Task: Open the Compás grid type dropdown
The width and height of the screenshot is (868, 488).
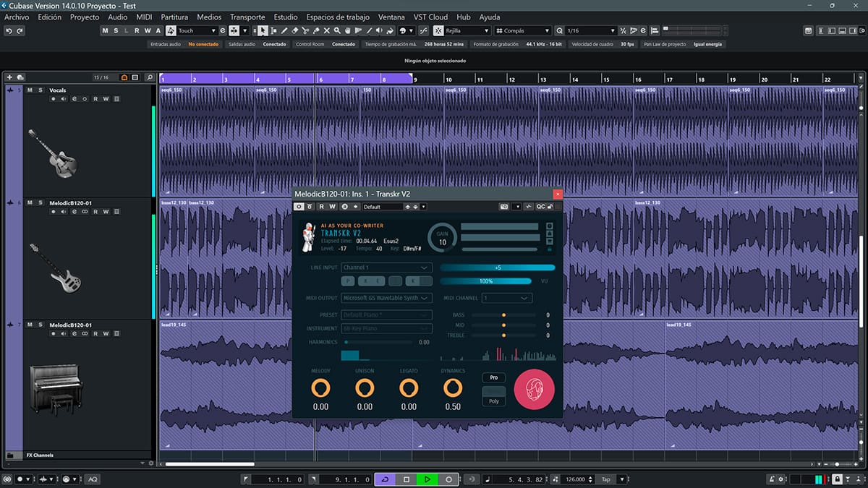Action: pyautogui.click(x=523, y=30)
